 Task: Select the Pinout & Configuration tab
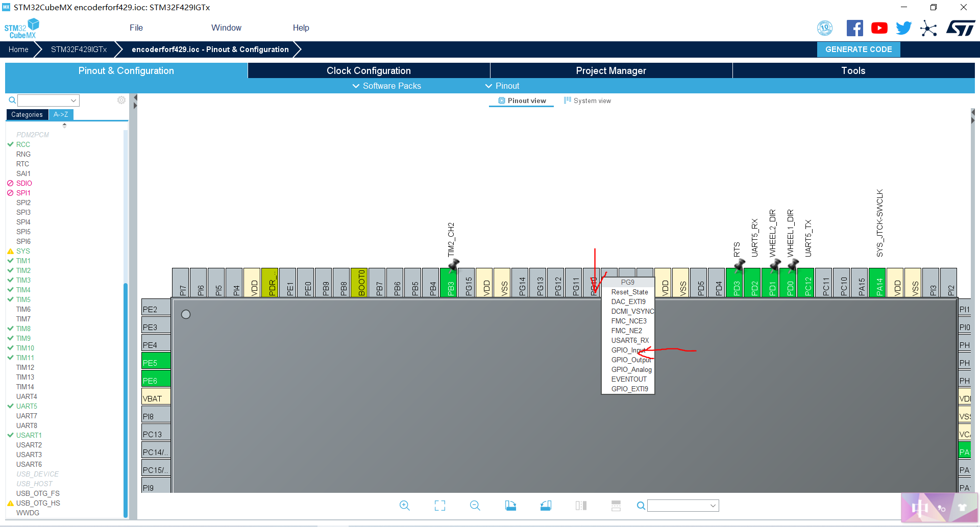point(126,70)
